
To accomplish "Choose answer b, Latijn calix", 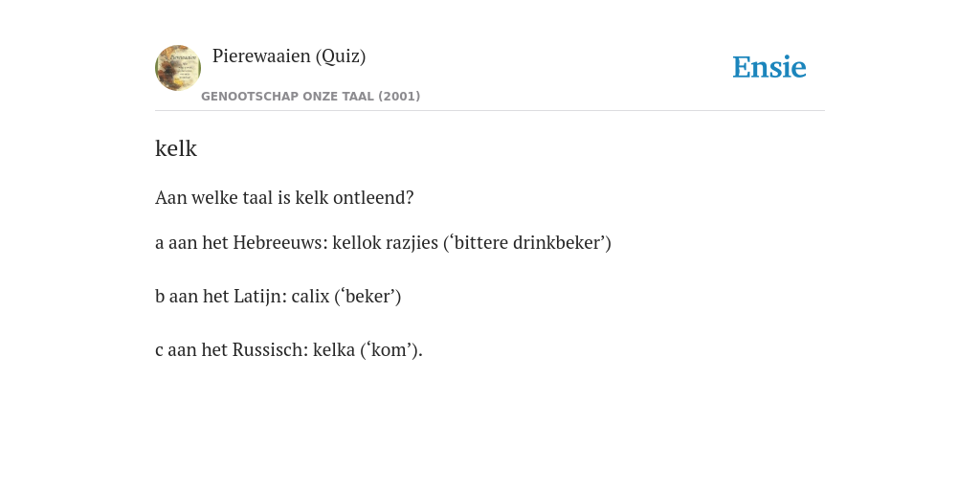I will click(x=278, y=297).
